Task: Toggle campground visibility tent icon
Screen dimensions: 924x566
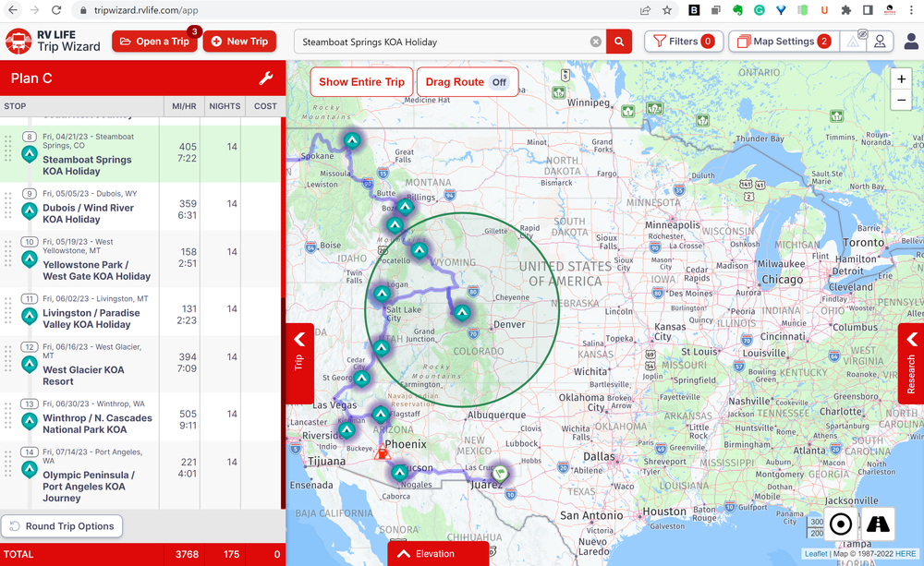Action: [x=854, y=41]
